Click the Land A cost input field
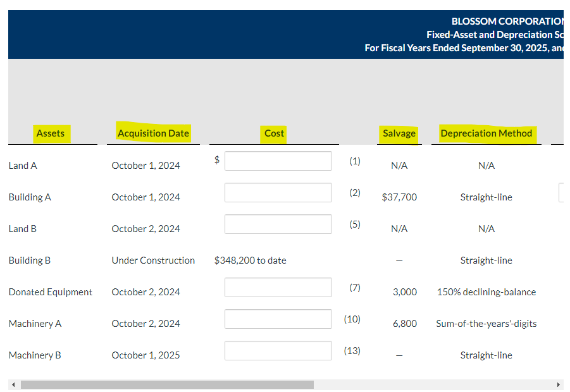The image size is (570, 392). coord(278,161)
